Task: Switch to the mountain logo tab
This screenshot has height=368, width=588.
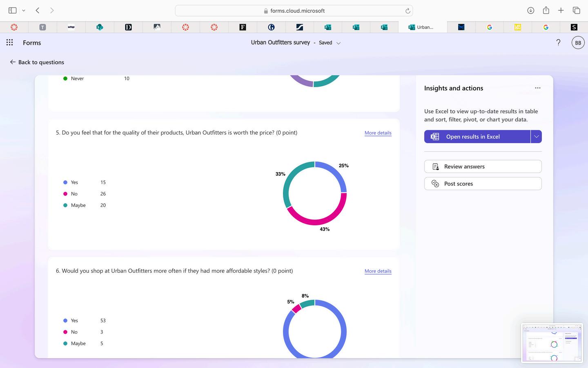Action: pos(157,27)
